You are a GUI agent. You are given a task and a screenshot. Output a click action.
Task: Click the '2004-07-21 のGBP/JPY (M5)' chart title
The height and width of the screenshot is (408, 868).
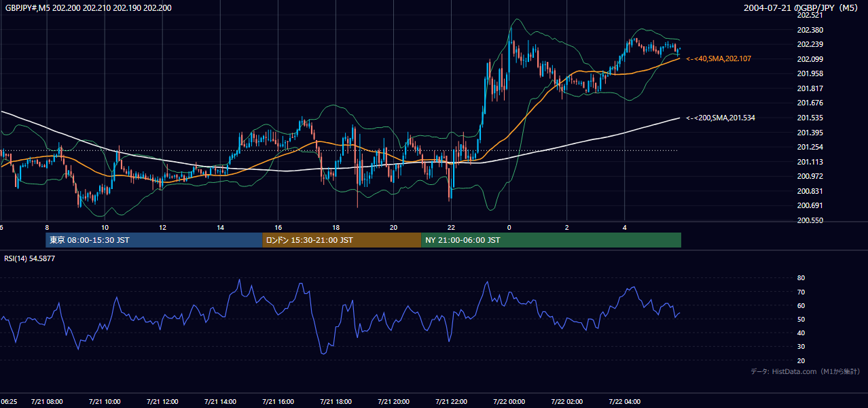click(802, 7)
